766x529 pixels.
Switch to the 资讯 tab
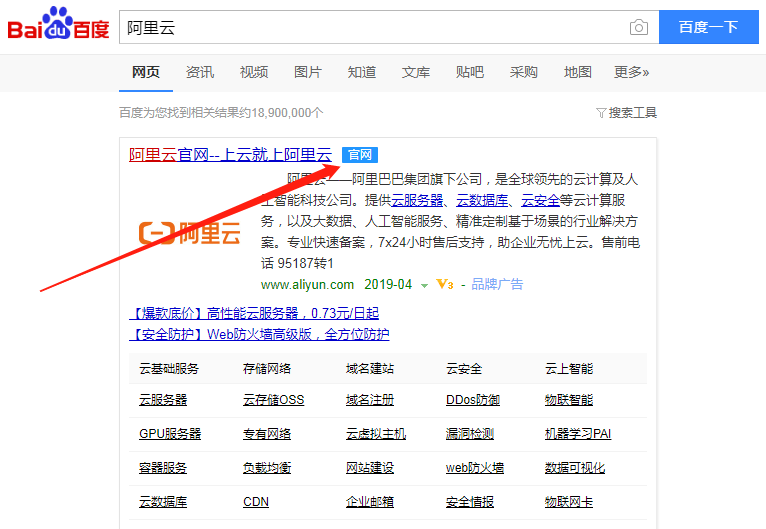pyautogui.click(x=200, y=72)
